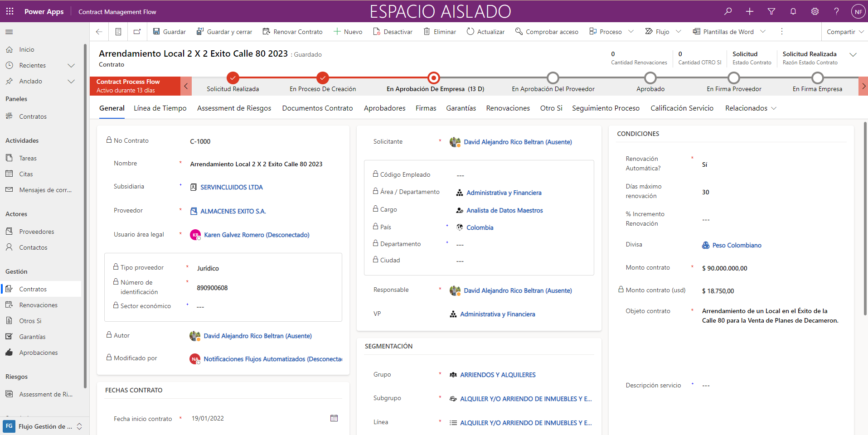Viewport: 868px width, 435px height.
Task: Open the Garantías tab
Action: click(x=461, y=108)
